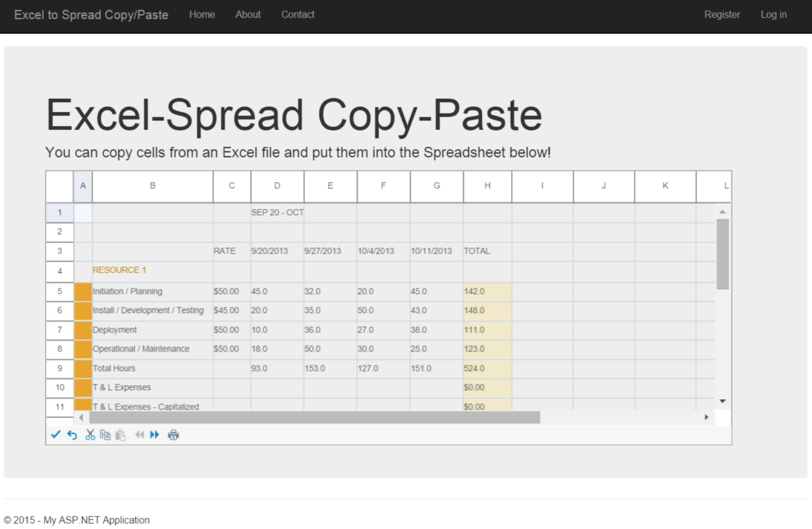Select column H by clicking its header

coord(487,186)
